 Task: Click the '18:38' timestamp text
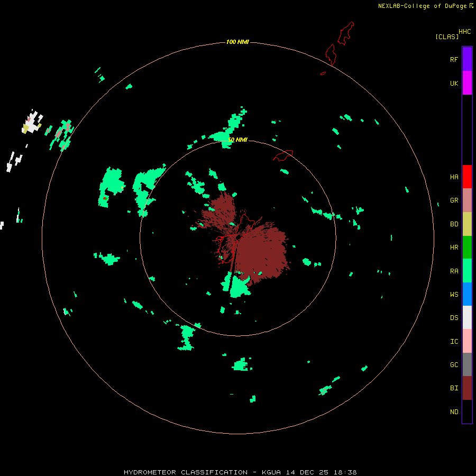click(x=345, y=472)
